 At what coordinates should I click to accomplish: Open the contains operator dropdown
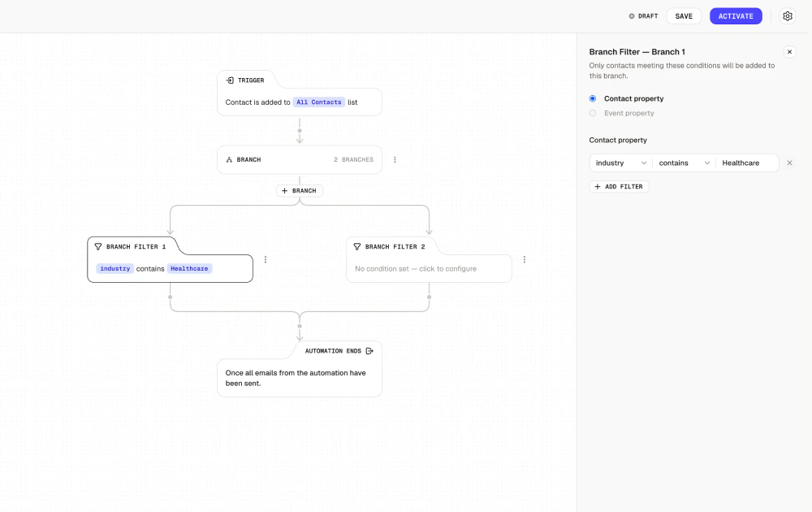click(684, 163)
